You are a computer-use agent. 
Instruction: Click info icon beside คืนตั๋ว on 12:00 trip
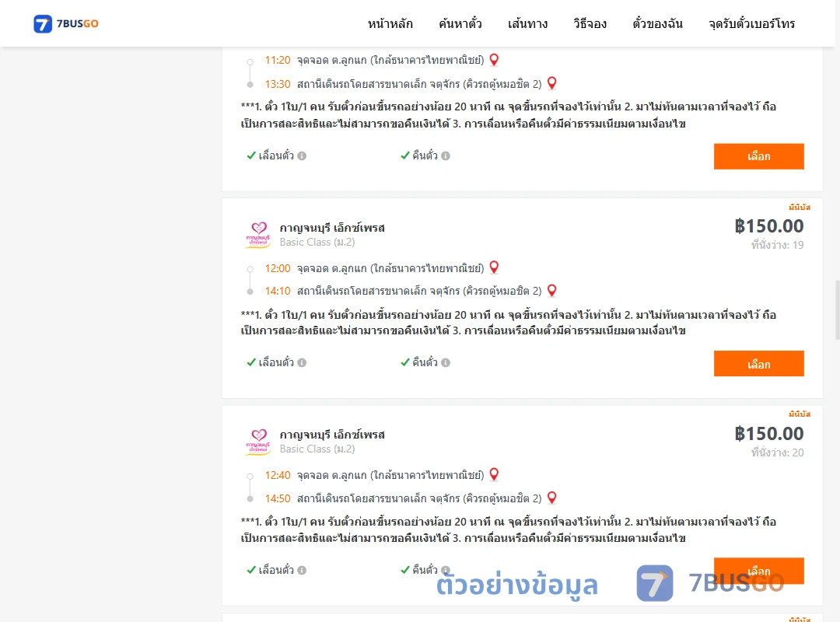(446, 362)
